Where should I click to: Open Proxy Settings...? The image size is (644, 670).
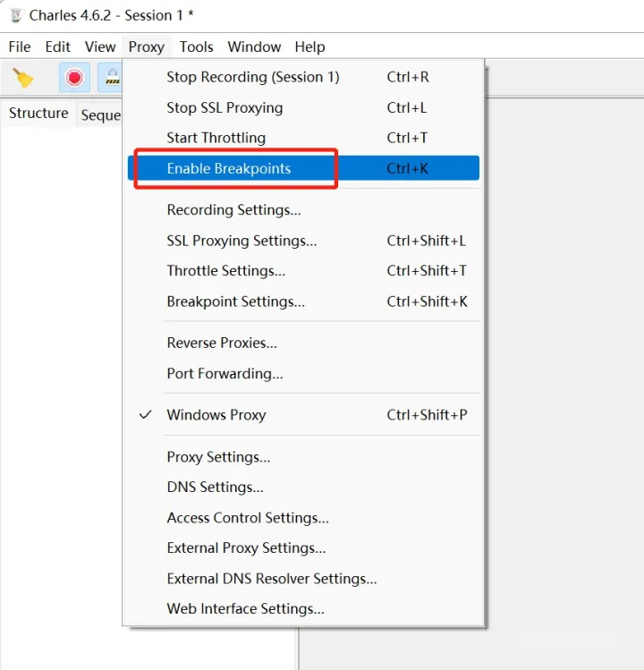pos(303,457)
